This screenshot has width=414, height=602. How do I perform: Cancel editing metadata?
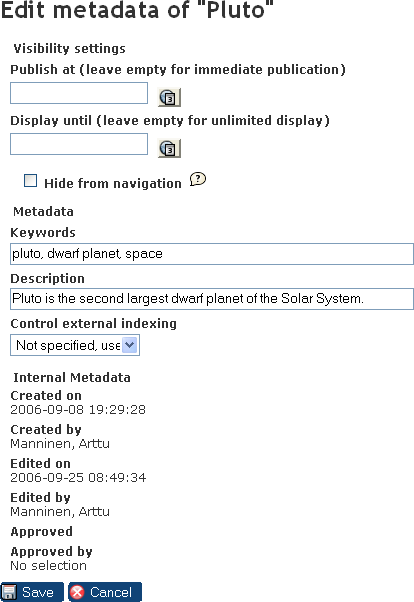(105, 592)
